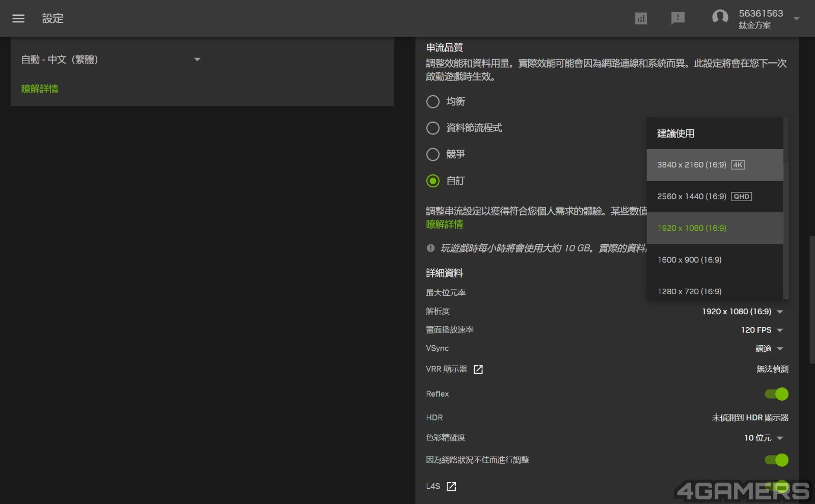This screenshot has width=815, height=504.
Task: Click the username 56361563
Action: 761,14
